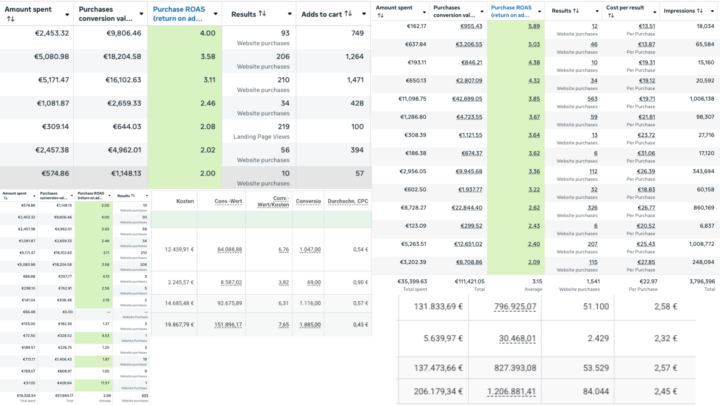Open the 1.206.881,41 value link

pos(512,392)
